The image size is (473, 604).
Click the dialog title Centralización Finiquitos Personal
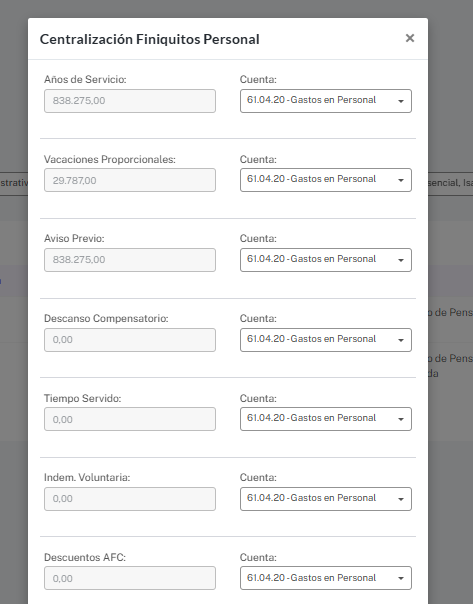149,39
